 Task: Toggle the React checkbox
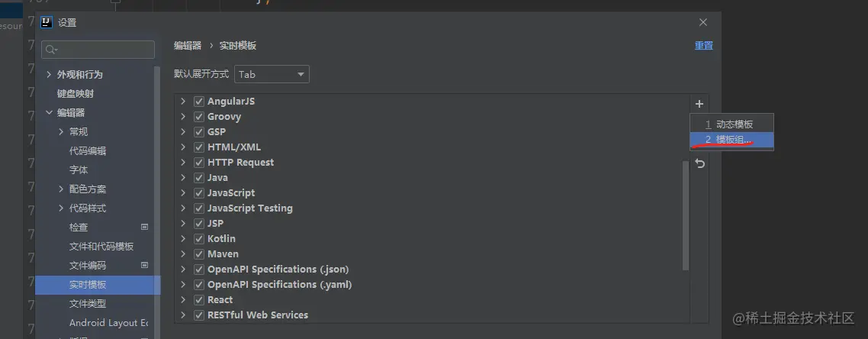tap(199, 299)
